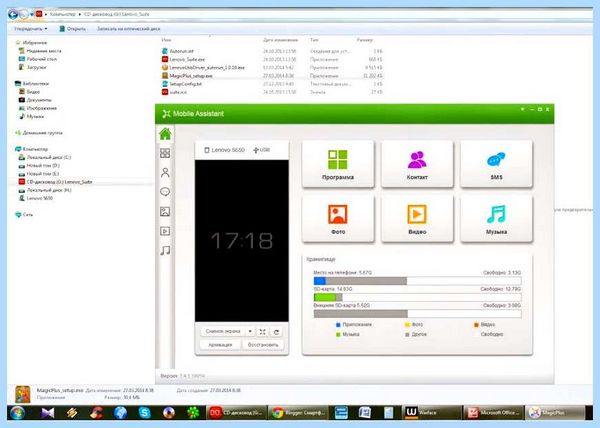Open the Контакт tile

point(417,164)
